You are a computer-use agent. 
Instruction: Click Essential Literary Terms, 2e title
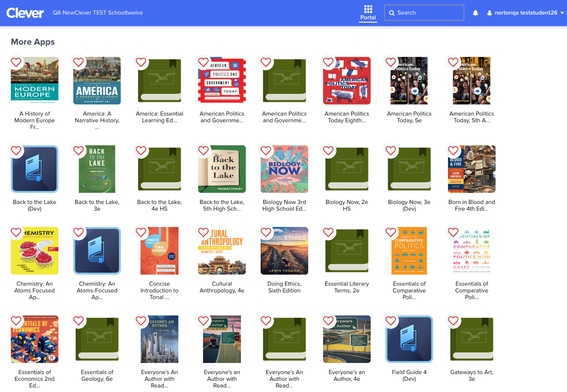(347, 287)
